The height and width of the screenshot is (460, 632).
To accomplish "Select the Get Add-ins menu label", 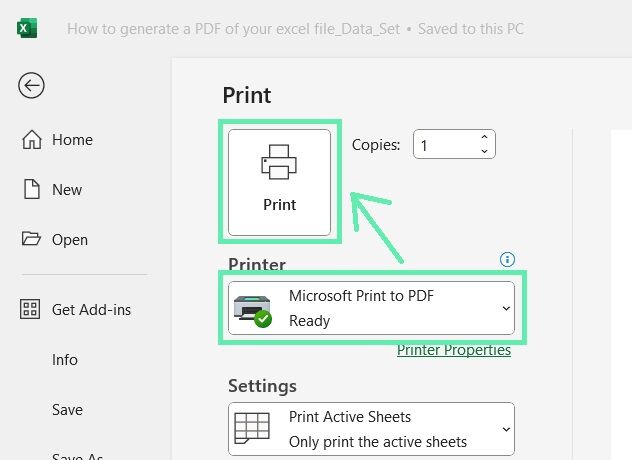I will click(91, 310).
